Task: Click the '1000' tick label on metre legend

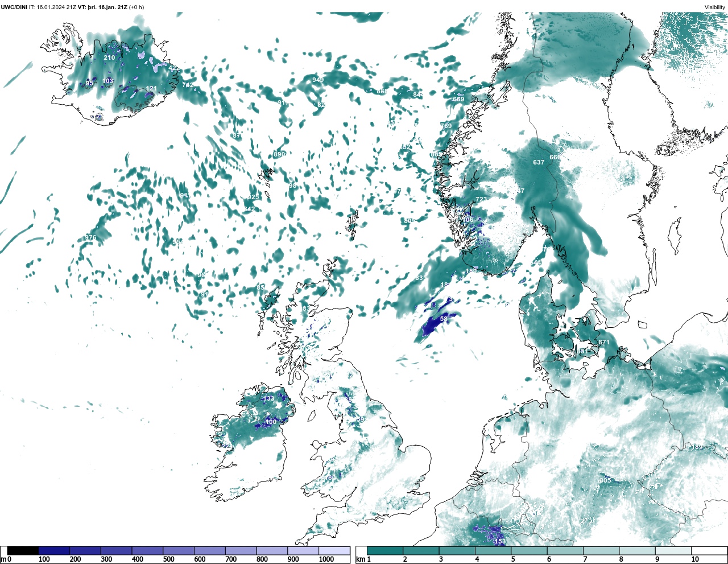Action: point(326,559)
